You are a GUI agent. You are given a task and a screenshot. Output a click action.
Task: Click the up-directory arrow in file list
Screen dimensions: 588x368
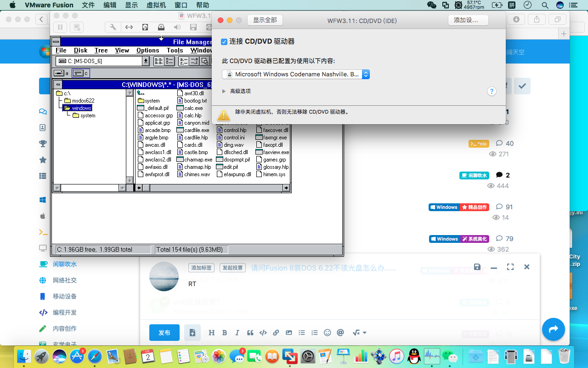(141, 93)
